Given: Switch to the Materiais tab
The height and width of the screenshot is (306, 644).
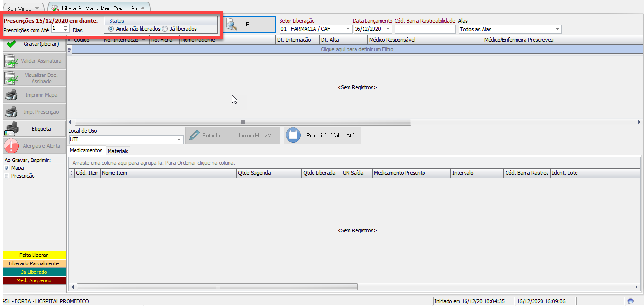Looking at the screenshot, I should tap(118, 151).
